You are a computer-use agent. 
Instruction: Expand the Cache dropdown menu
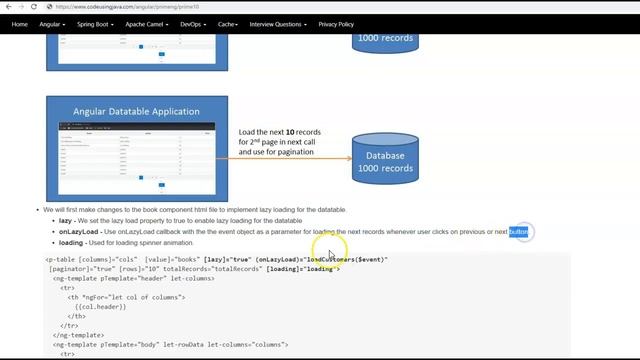click(228, 24)
